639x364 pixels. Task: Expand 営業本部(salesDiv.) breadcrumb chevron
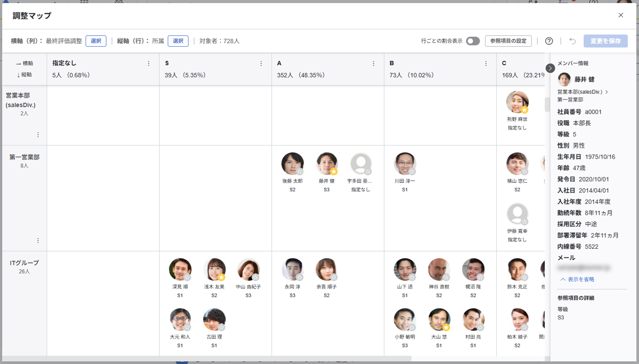pos(606,92)
